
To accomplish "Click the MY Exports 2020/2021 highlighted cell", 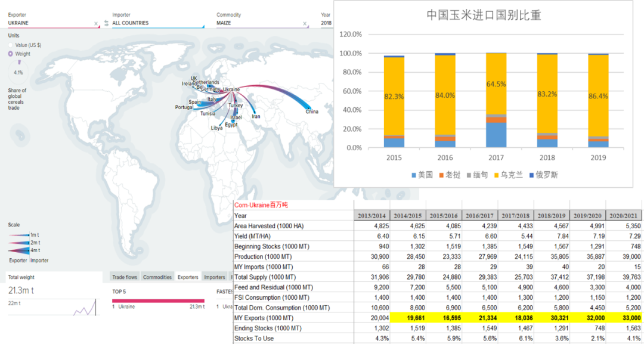I will point(624,318).
